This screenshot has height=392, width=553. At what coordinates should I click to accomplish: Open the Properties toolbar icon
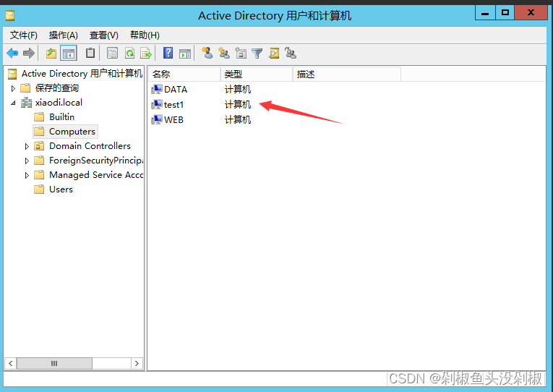112,54
